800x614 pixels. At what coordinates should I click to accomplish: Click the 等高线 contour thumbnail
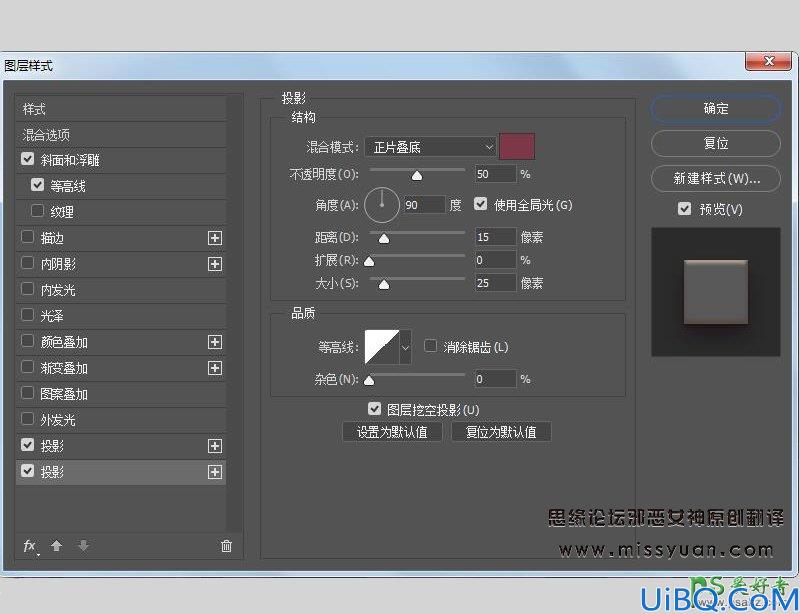point(382,347)
